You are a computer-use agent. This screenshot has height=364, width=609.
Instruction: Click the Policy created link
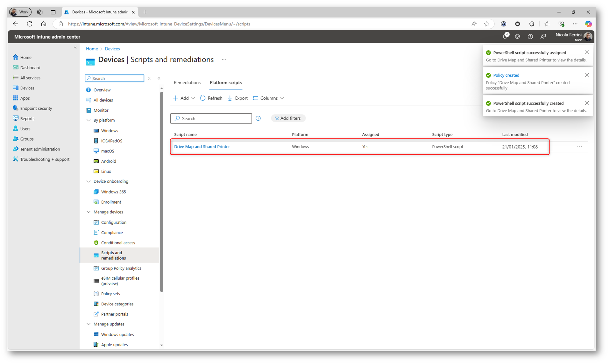[506, 75]
